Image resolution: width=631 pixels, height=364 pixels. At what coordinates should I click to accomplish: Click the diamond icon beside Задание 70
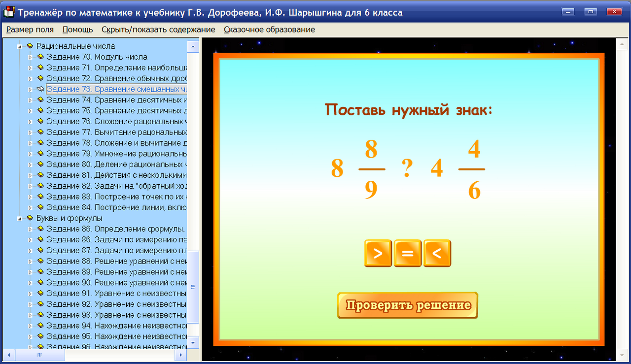40,57
